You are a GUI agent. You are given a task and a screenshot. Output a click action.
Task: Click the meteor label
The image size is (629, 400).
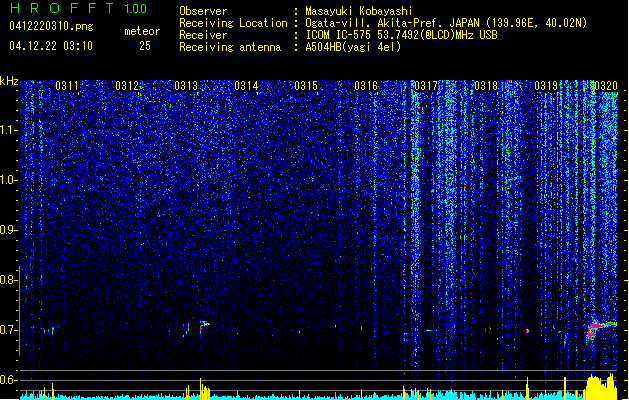[142, 31]
